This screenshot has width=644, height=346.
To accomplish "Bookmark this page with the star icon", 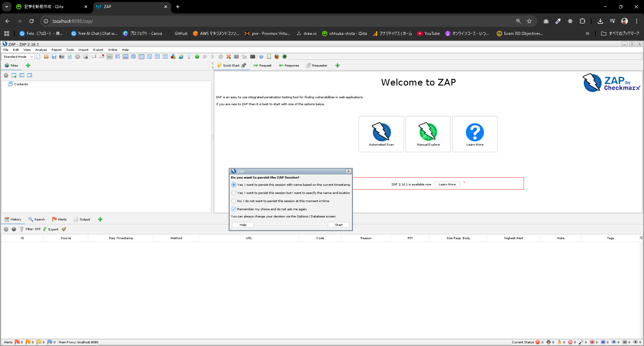I will coord(529,21).
